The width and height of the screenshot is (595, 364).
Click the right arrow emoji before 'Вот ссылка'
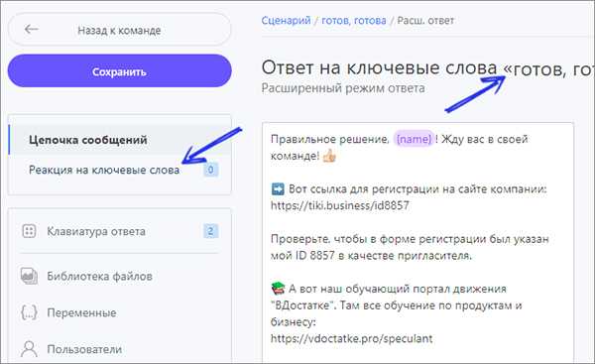click(x=278, y=188)
